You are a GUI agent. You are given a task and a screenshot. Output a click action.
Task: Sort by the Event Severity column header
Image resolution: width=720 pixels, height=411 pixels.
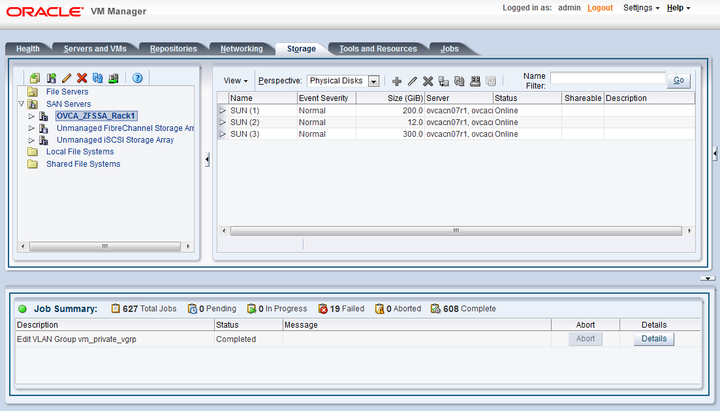point(326,98)
